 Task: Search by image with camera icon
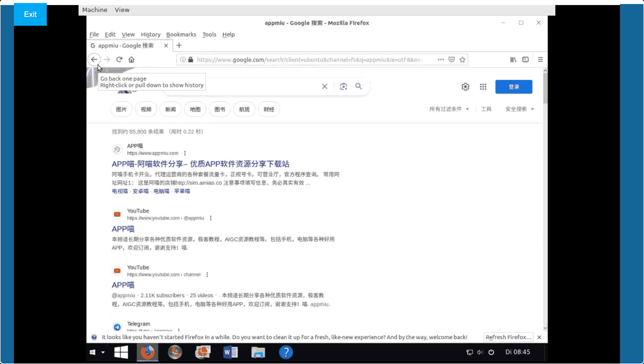pyautogui.click(x=343, y=87)
